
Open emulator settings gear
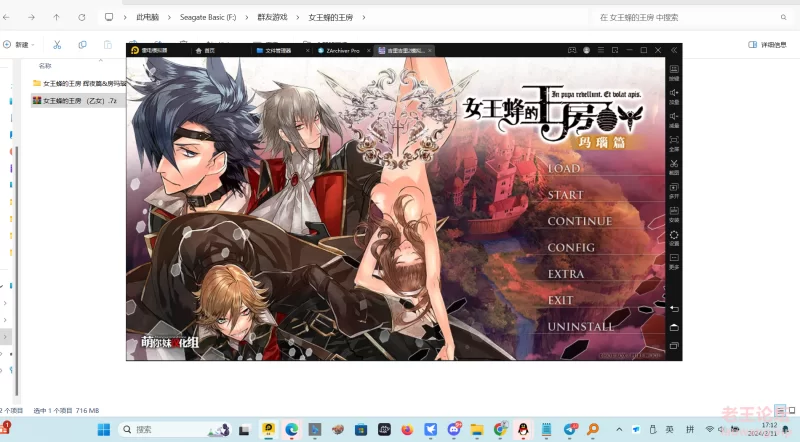coord(674,237)
